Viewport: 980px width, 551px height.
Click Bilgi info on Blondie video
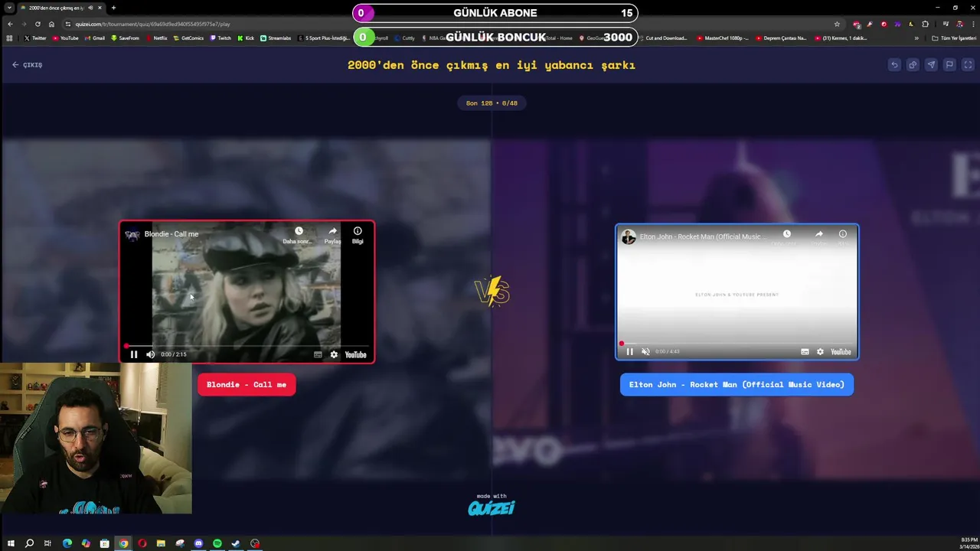[x=358, y=235]
